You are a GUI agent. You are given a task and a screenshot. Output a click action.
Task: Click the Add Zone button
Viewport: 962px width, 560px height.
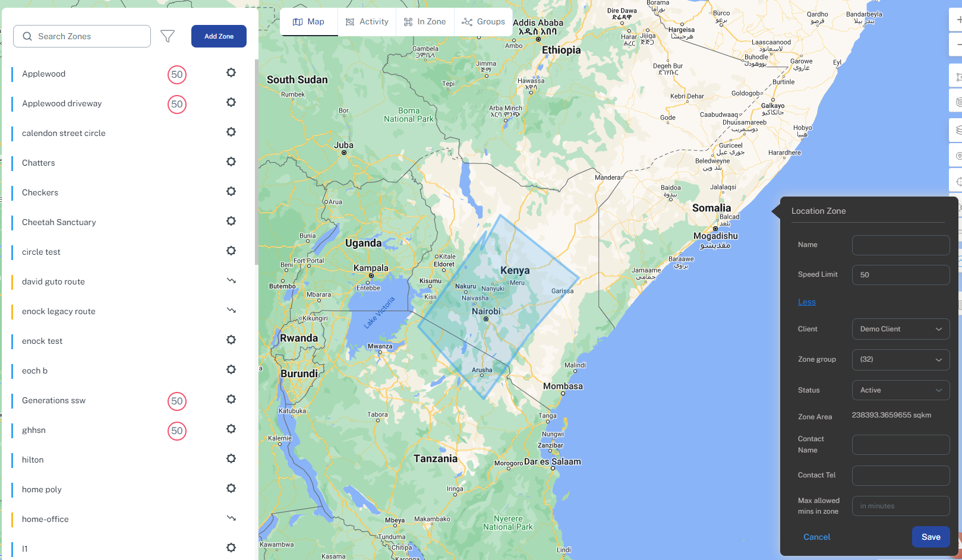[219, 36]
